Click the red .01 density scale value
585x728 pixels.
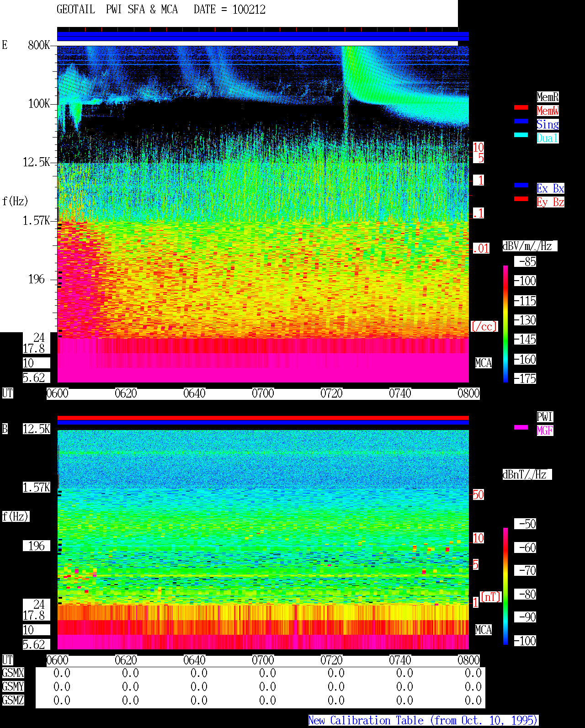coord(481,249)
